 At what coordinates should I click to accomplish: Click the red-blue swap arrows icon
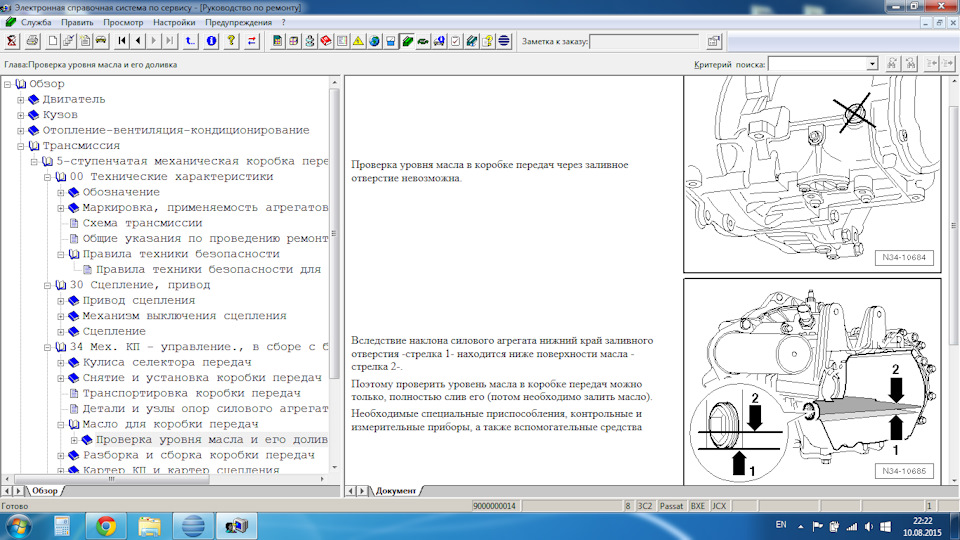tap(252, 41)
